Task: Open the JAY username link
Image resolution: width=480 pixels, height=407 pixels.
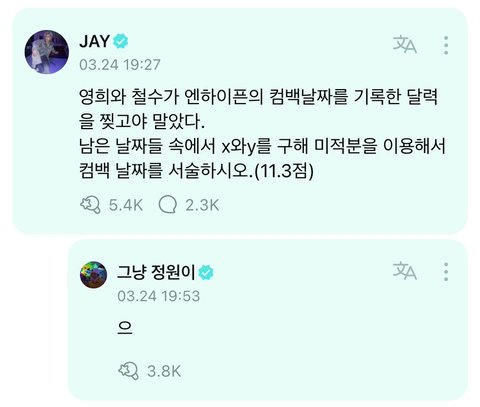Action: click(95, 41)
